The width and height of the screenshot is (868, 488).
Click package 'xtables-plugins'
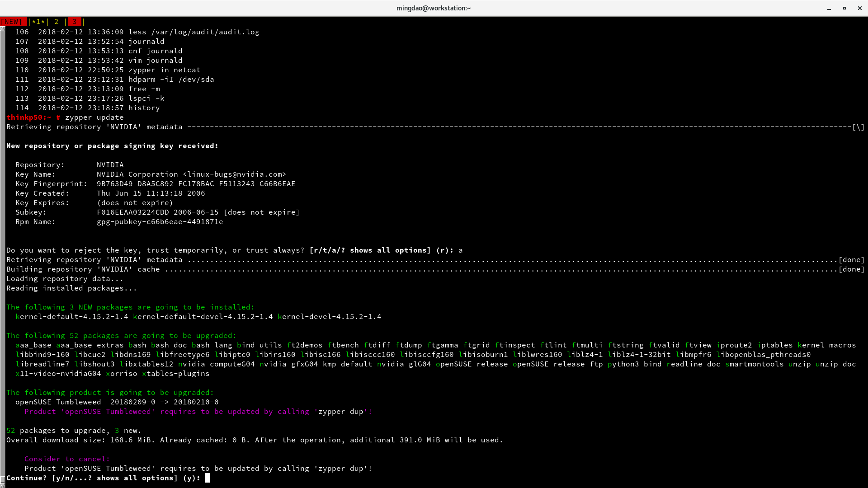[x=176, y=374]
